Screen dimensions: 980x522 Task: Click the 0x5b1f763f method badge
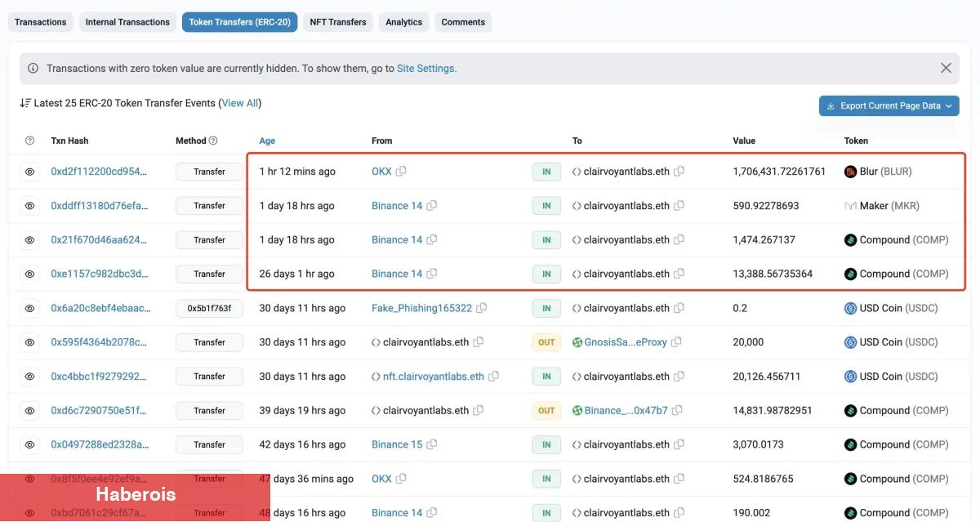[x=209, y=308]
